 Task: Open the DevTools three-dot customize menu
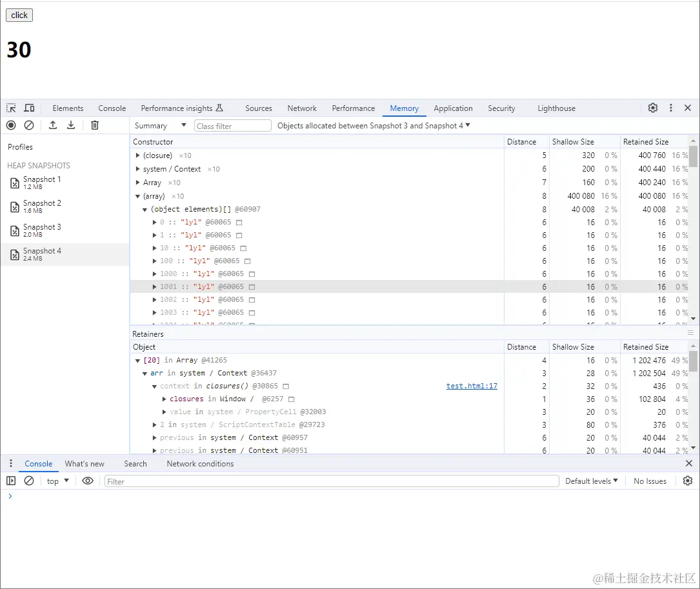pos(670,108)
